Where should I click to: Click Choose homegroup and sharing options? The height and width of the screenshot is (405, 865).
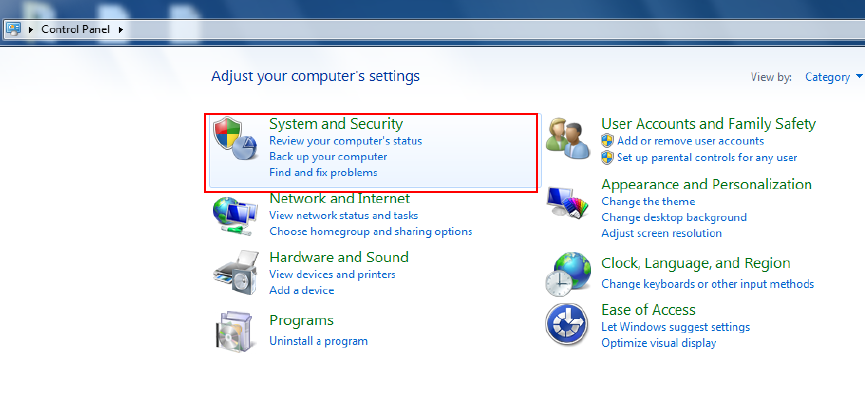pos(370,231)
